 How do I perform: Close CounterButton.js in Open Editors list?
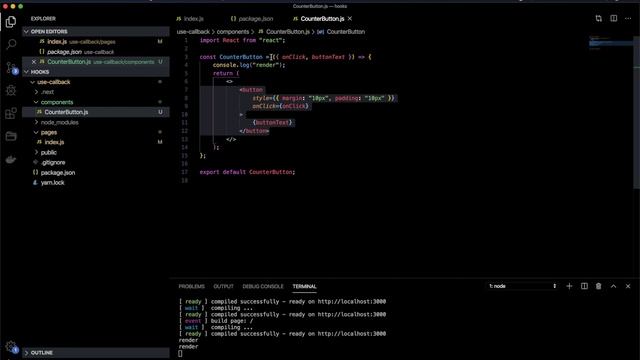tap(34, 62)
